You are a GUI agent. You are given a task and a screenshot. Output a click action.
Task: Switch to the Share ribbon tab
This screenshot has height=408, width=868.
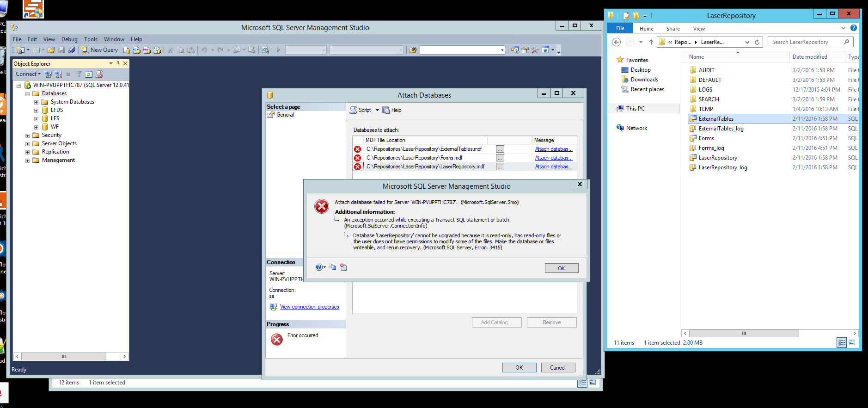point(673,29)
